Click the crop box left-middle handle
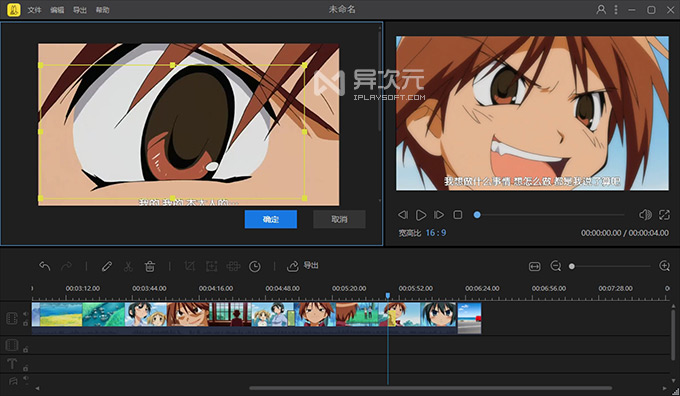 tap(40, 131)
